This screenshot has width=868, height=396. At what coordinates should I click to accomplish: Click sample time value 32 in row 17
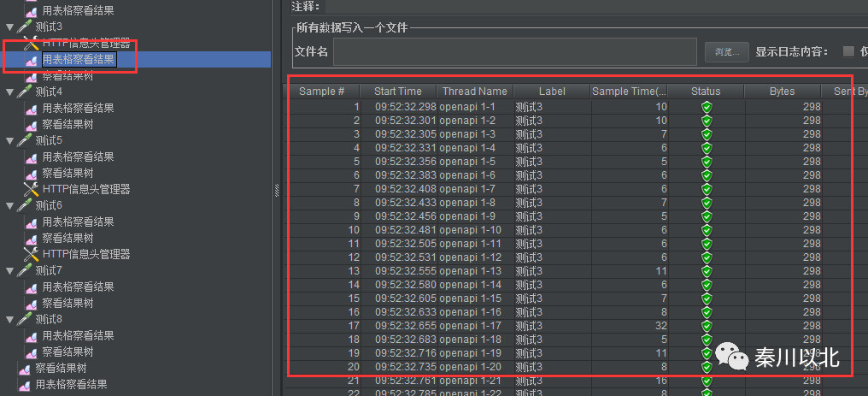(x=660, y=326)
